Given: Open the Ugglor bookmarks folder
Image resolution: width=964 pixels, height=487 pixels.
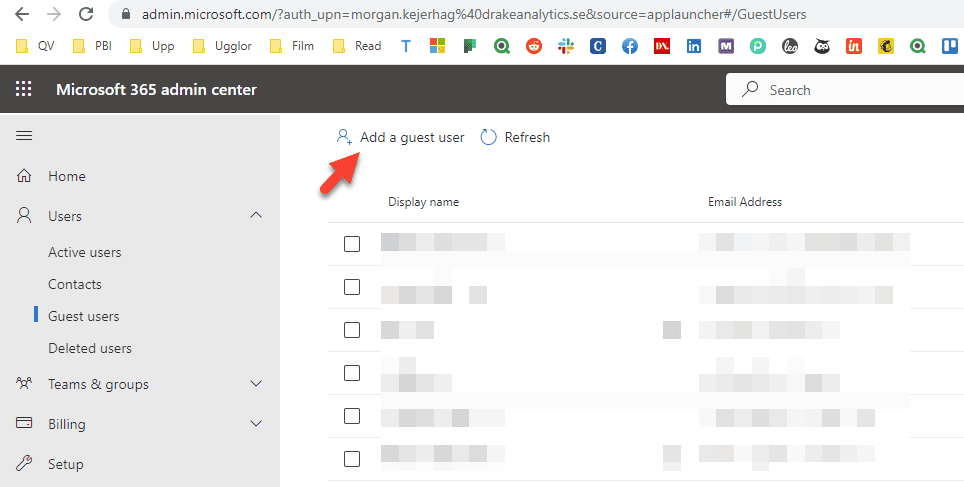Looking at the screenshot, I should (222, 46).
